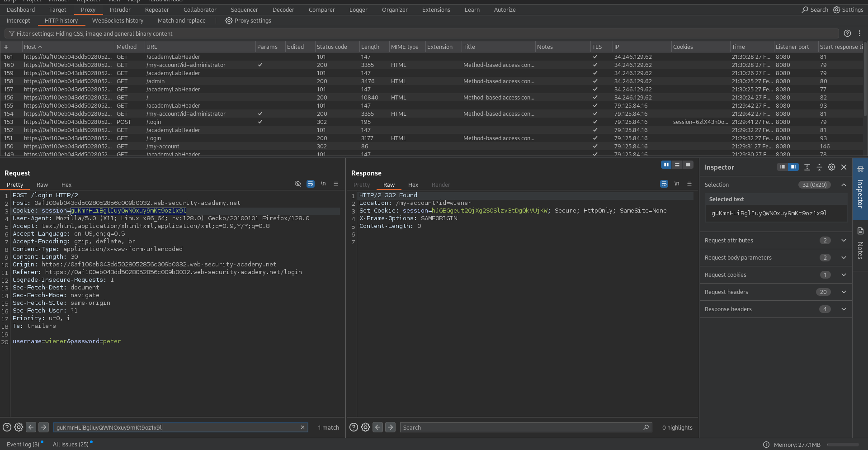
Task: Open Burp Settings with the top-right gear
Action: 836,9
